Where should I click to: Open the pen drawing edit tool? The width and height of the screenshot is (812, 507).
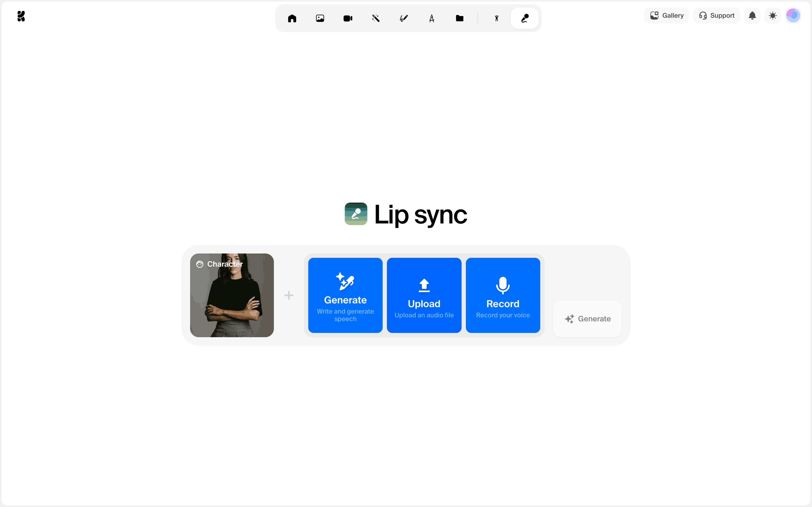404,19
